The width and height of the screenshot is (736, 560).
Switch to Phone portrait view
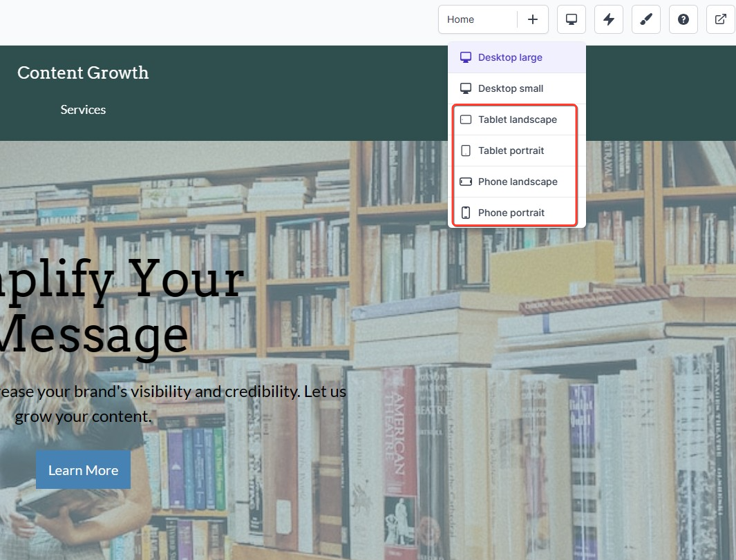coord(517,213)
